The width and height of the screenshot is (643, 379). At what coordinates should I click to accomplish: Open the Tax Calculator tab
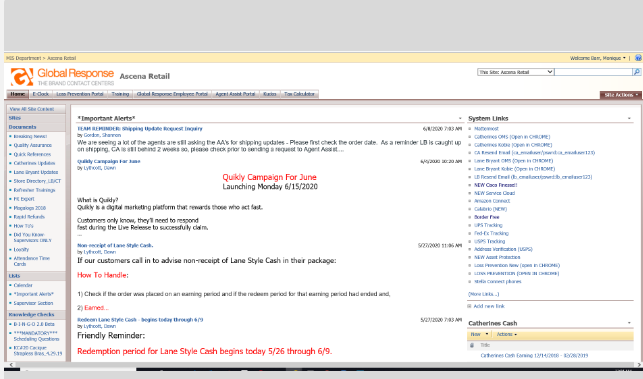tap(299, 94)
